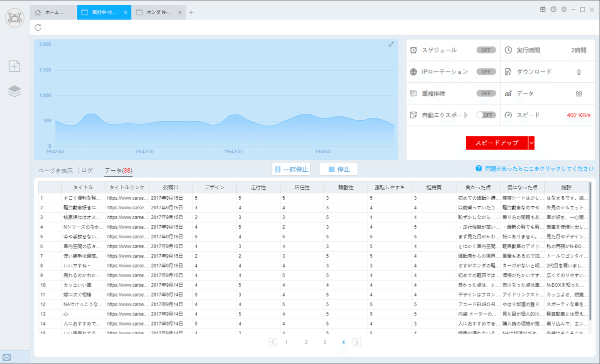
Task: Click the 投稿日 column header
Action: tap(171, 187)
